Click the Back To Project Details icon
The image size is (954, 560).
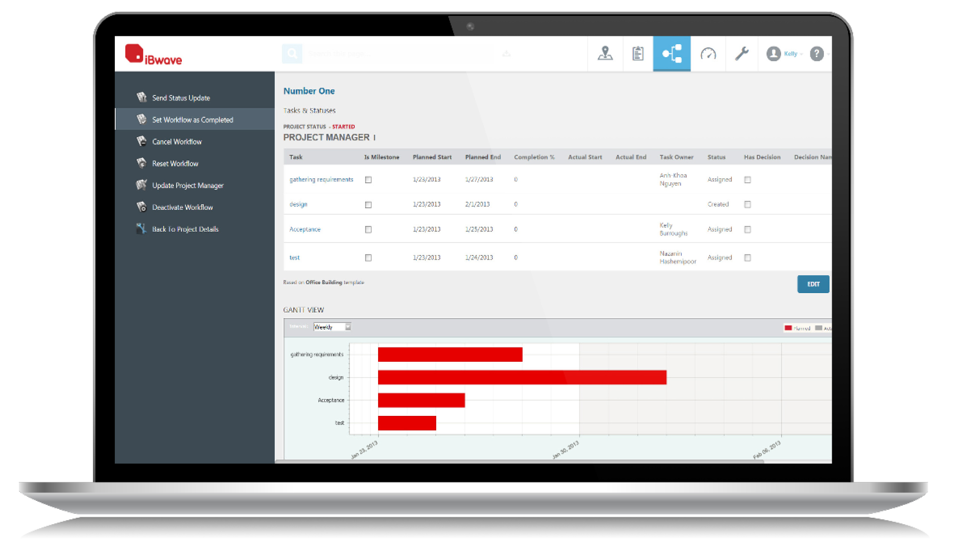coord(142,228)
